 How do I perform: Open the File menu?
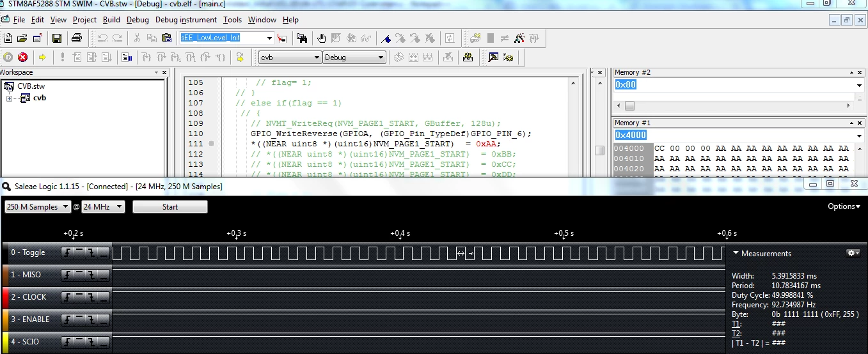coord(19,20)
